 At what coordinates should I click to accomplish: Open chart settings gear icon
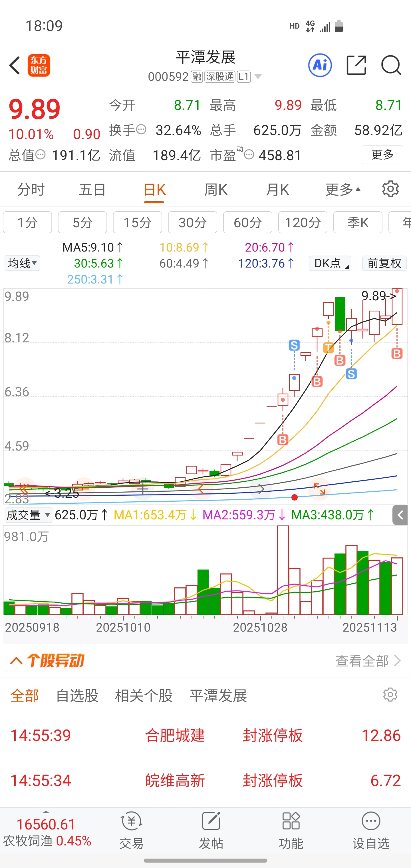click(390, 189)
